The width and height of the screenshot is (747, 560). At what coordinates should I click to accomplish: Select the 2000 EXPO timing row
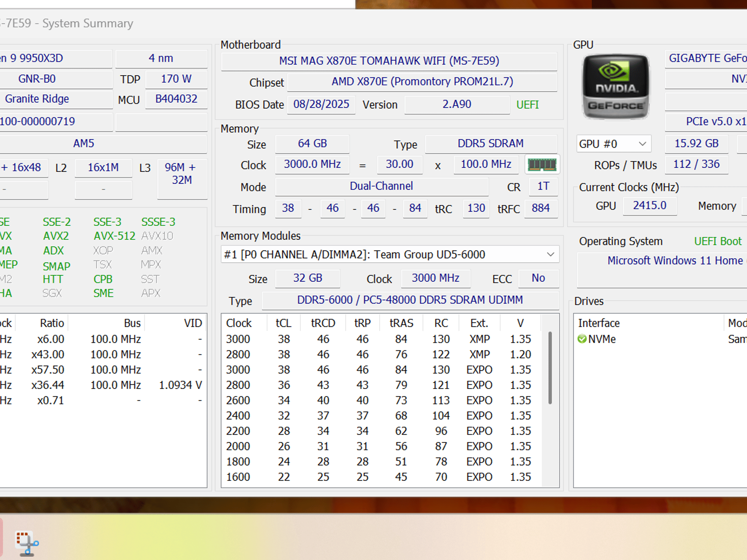[x=382, y=446]
